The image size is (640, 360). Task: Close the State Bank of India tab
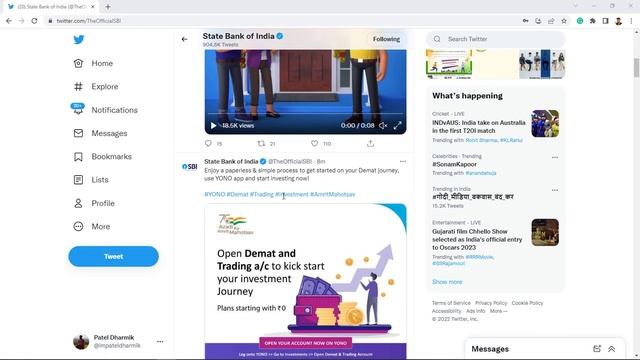[x=93, y=7]
